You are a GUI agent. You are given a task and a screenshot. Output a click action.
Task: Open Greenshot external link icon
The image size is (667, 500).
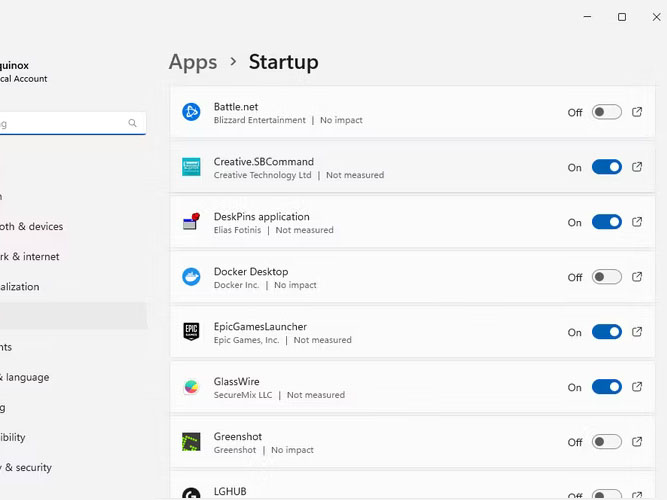(637, 442)
